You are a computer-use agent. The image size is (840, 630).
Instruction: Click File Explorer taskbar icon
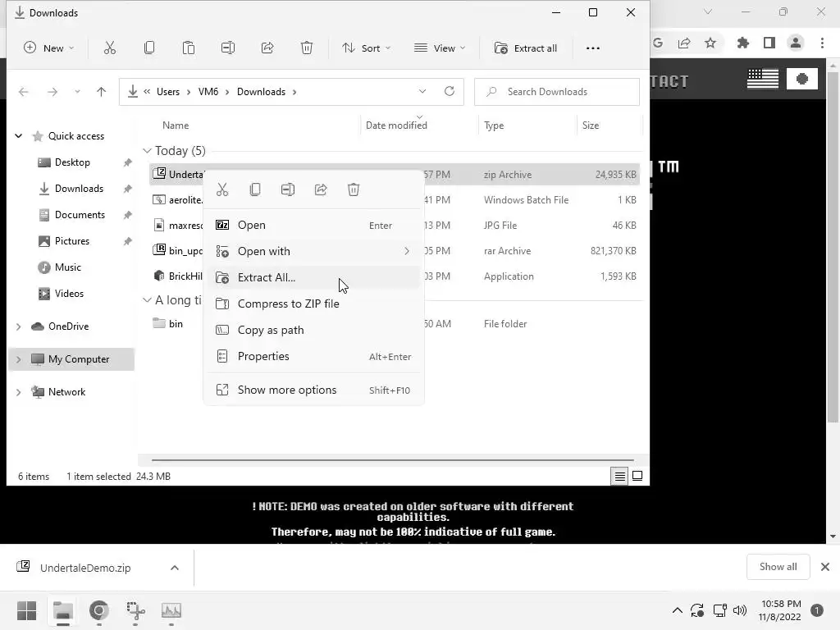[62, 610]
